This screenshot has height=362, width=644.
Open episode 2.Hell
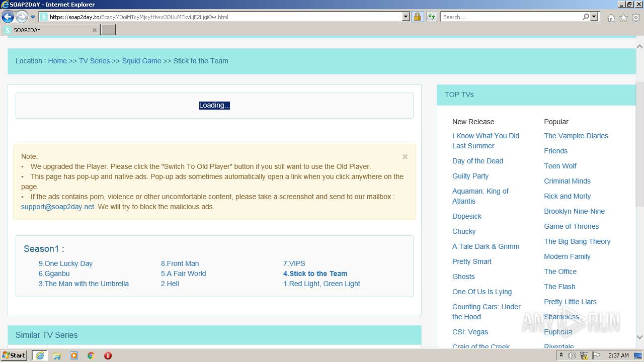[170, 284]
